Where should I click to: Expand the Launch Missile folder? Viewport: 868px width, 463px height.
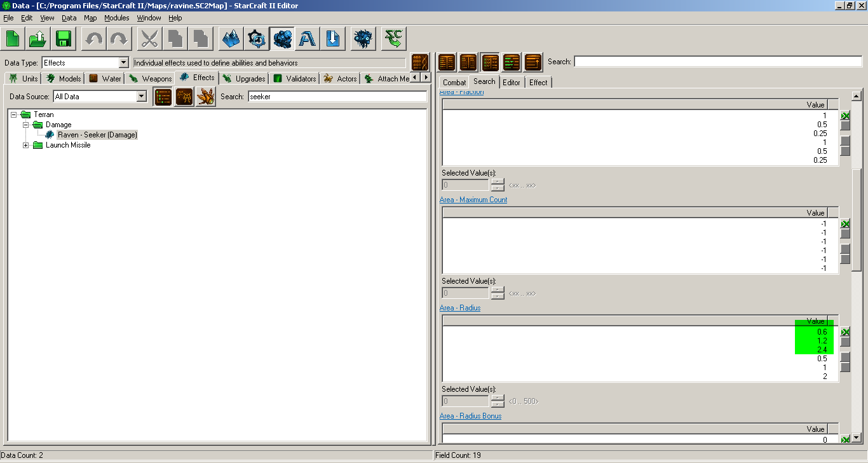pos(26,145)
